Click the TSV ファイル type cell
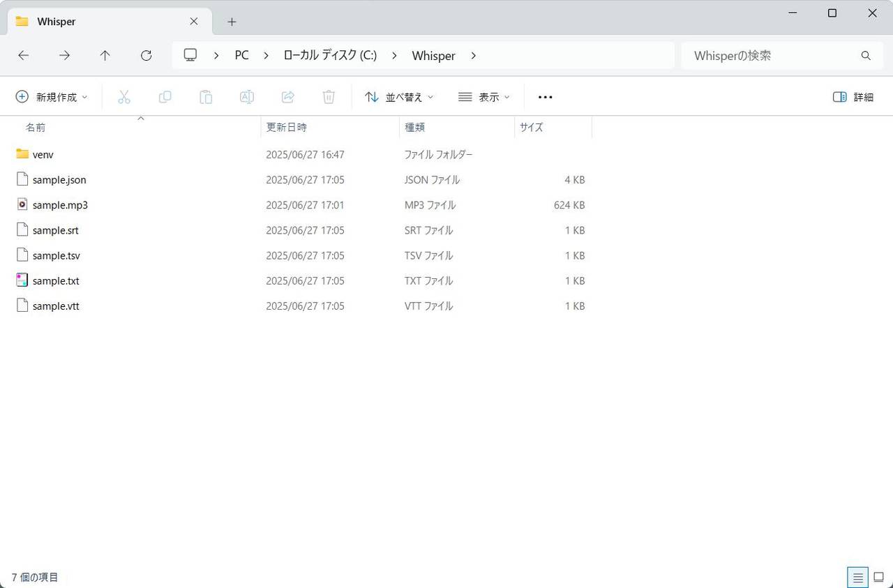 [428, 256]
